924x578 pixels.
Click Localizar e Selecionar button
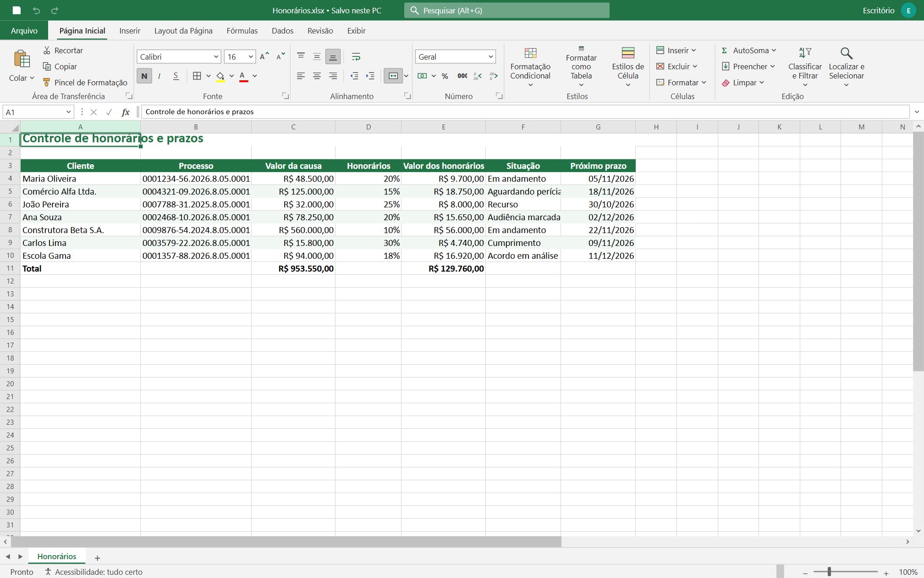pos(847,67)
